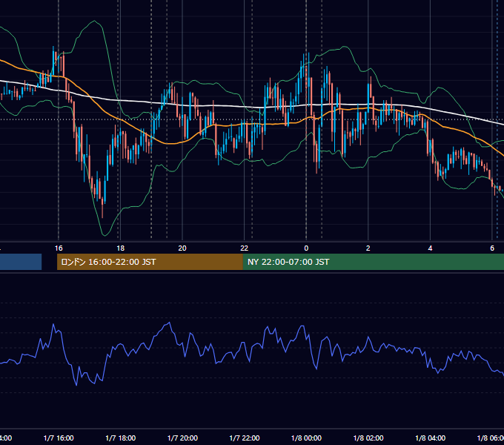Click the 2 hour label on upper axis

[x=368, y=248]
